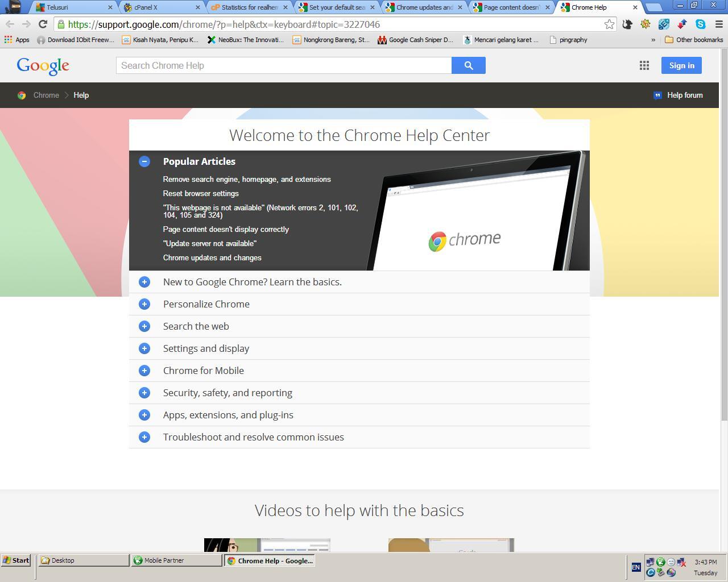728x582 pixels.
Task: Expand the Search the web section
Action: click(144, 326)
